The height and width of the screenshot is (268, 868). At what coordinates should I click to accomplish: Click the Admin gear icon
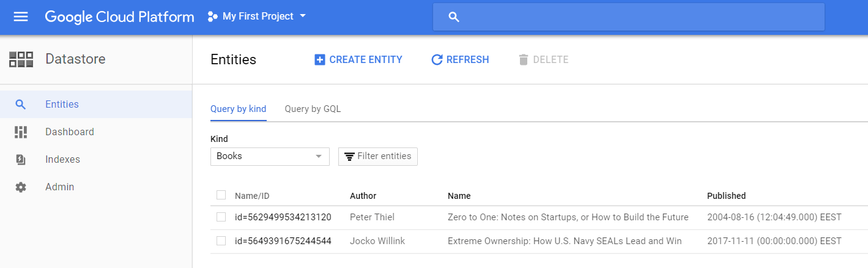pyautogui.click(x=21, y=187)
